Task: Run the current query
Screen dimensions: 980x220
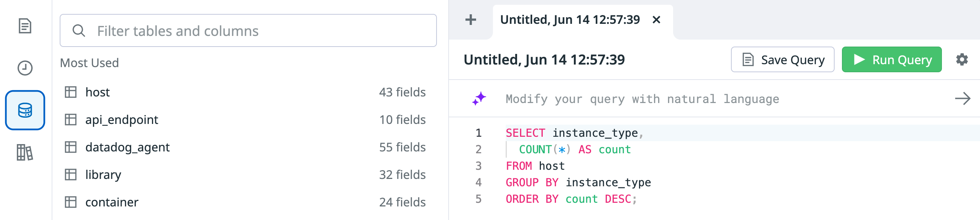Action: tap(891, 60)
